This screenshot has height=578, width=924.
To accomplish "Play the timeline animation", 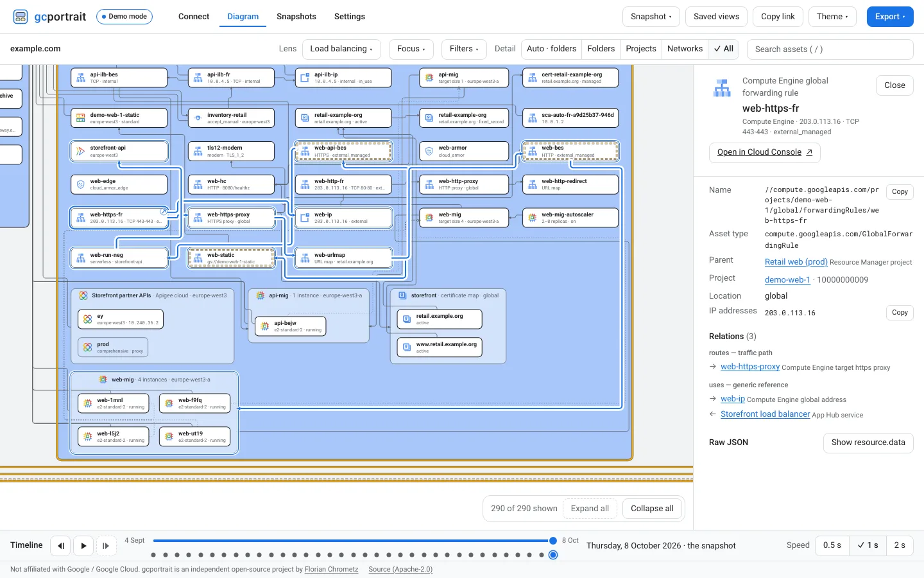I will [83, 546].
